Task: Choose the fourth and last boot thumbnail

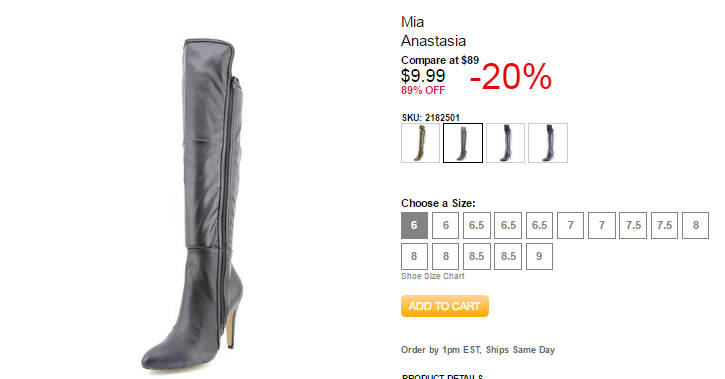Action: 548,143
